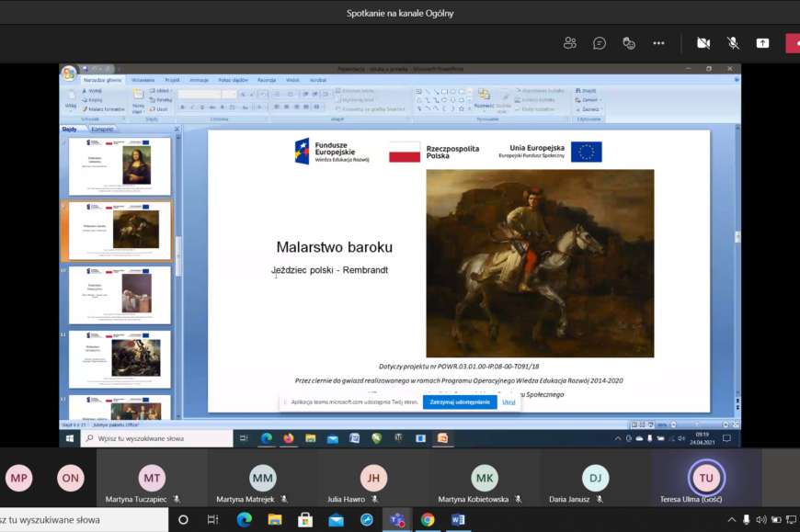Click Usuń slide button
This screenshot has height=532, width=800.
pos(159,109)
